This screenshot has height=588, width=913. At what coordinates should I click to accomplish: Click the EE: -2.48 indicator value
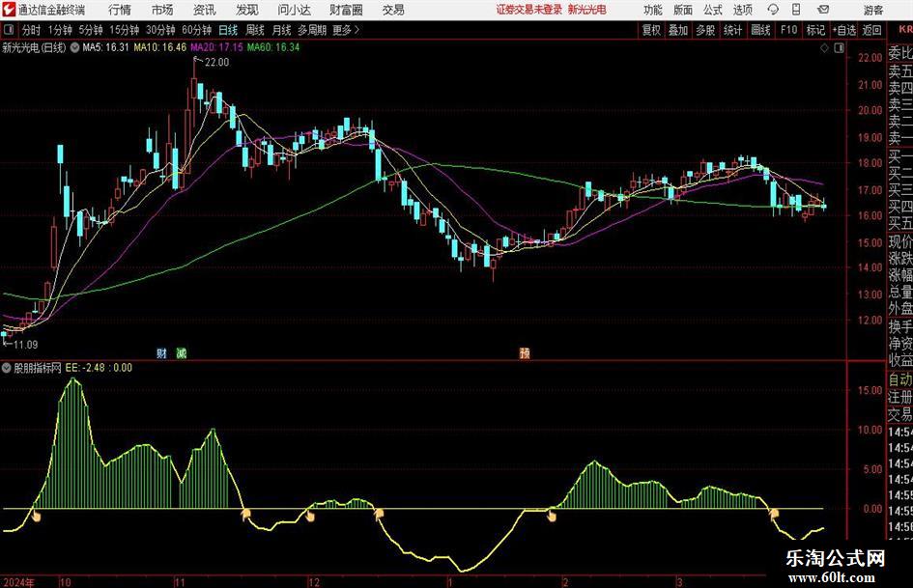point(85,368)
